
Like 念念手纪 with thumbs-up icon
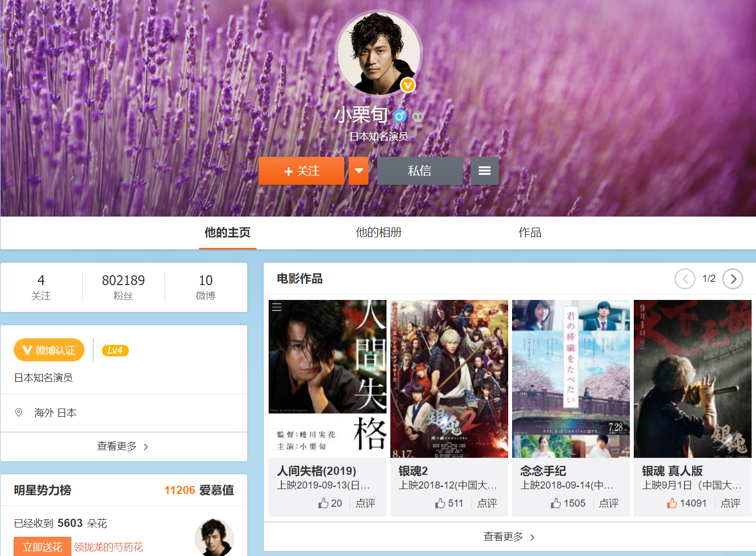(x=556, y=503)
